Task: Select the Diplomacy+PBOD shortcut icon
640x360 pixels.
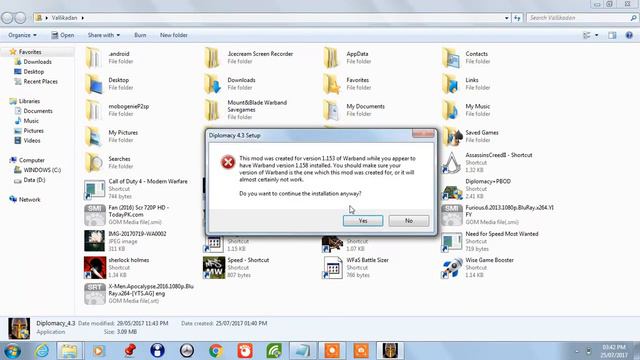Action: coord(452,191)
